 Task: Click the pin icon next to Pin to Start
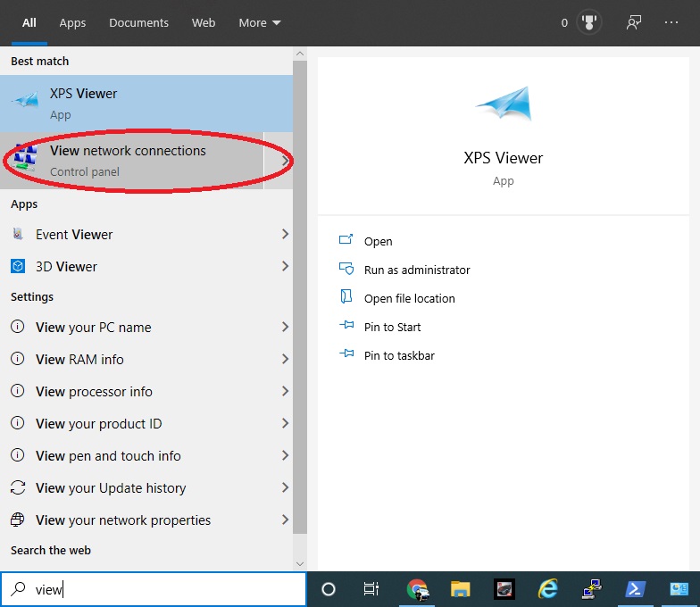point(346,325)
